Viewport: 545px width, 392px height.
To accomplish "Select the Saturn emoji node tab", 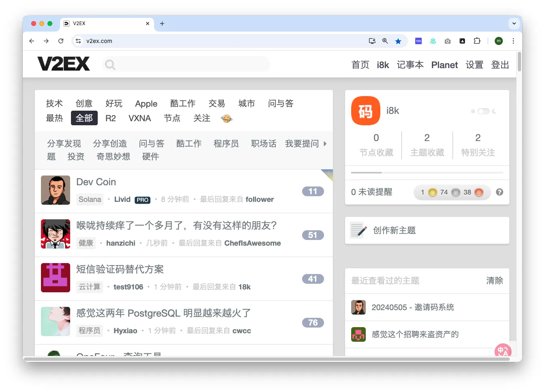I will coord(226,118).
